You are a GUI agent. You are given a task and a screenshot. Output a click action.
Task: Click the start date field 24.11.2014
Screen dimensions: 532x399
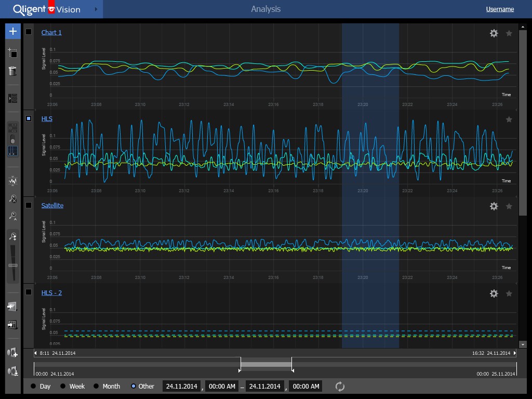(x=182, y=387)
